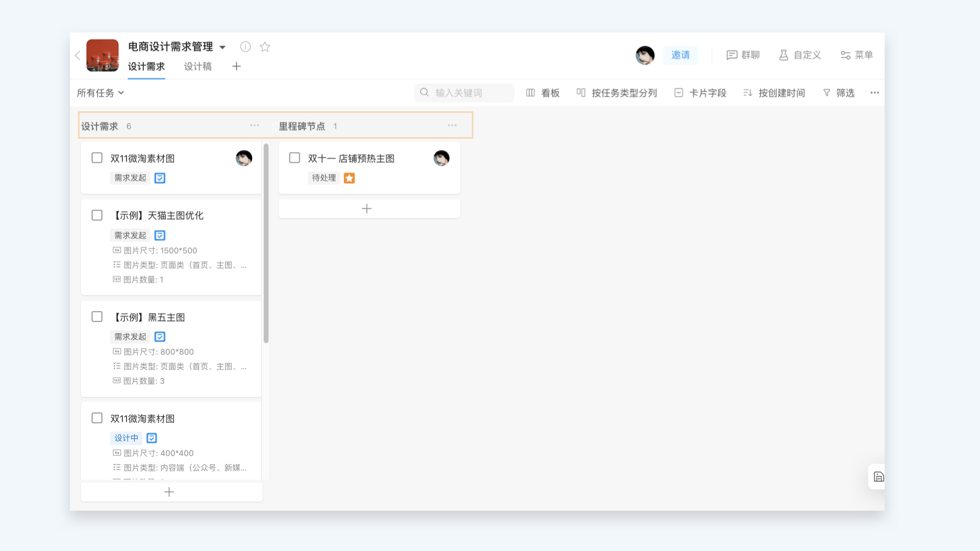The height and width of the screenshot is (551, 980).
Task: Open the 群聊 group chat
Action: (743, 55)
